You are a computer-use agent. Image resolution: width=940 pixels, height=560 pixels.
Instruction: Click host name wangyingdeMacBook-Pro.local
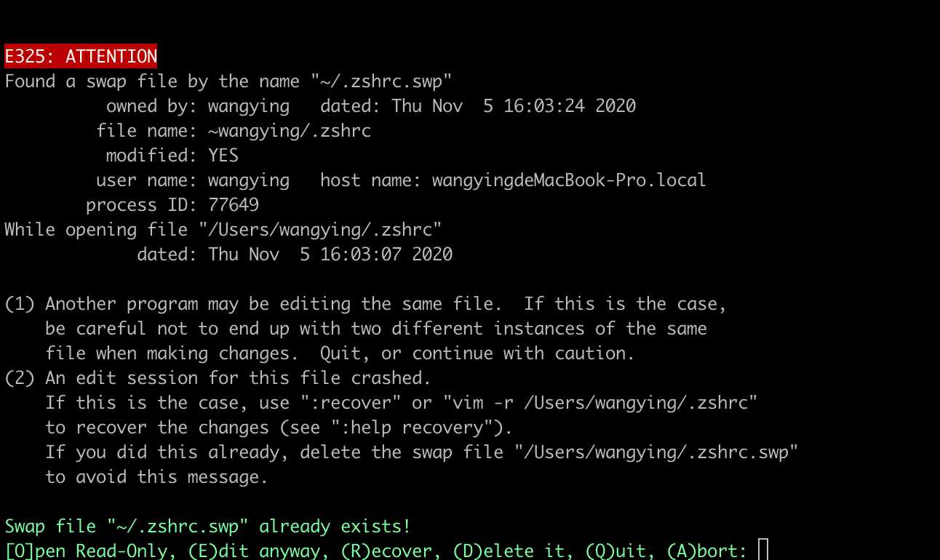(x=569, y=180)
